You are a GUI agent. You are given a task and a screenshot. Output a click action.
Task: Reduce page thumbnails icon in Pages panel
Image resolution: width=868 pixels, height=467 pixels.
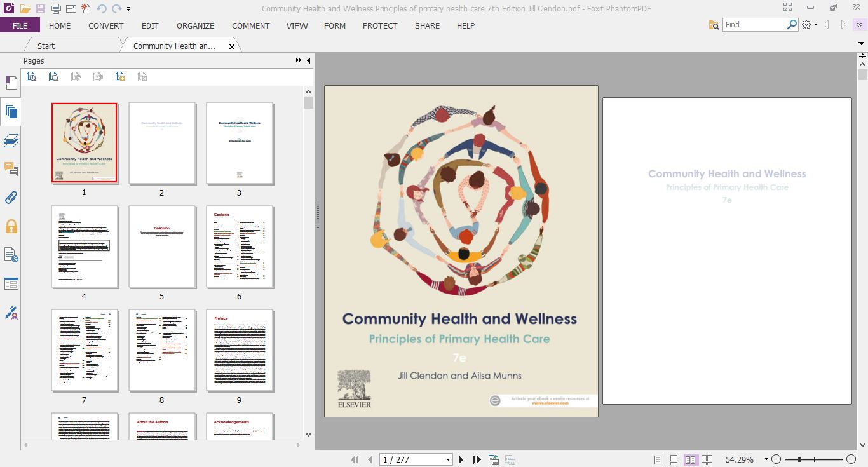click(x=53, y=77)
